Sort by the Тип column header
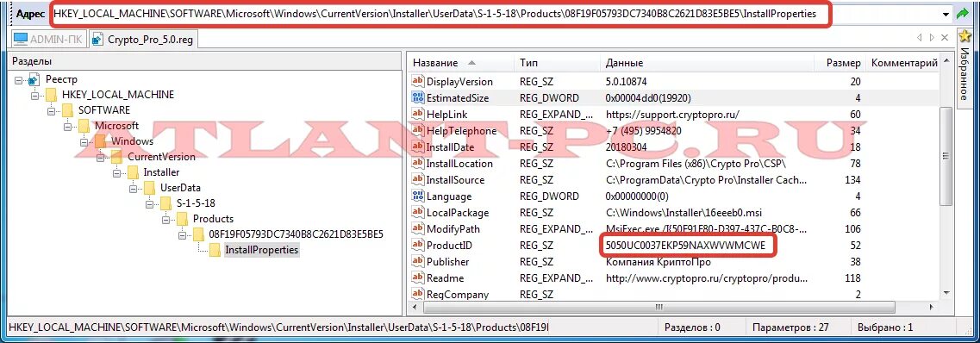The height and width of the screenshot is (343, 980). [x=558, y=63]
